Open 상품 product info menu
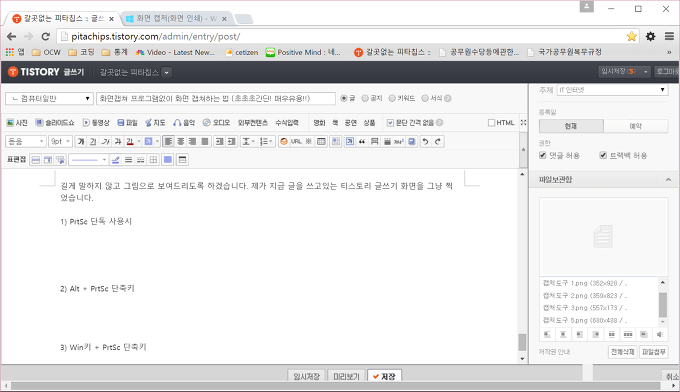The image size is (680, 392). click(x=369, y=123)
